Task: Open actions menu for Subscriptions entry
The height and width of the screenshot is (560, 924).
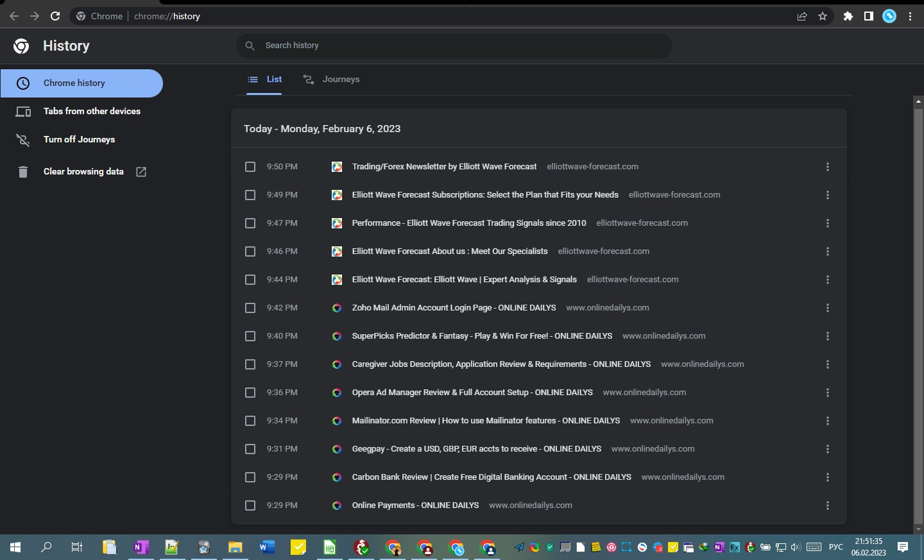Action: coord(828,195)
